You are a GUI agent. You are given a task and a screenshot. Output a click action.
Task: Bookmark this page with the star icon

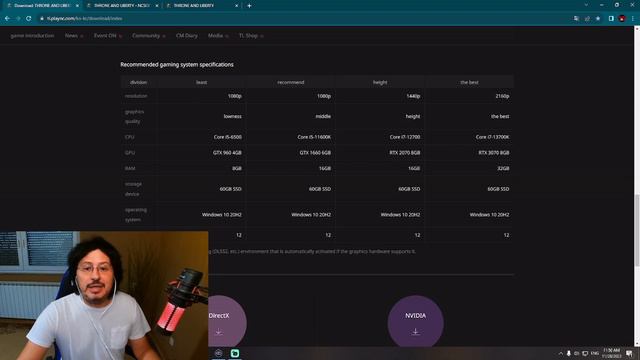[598, 18]
